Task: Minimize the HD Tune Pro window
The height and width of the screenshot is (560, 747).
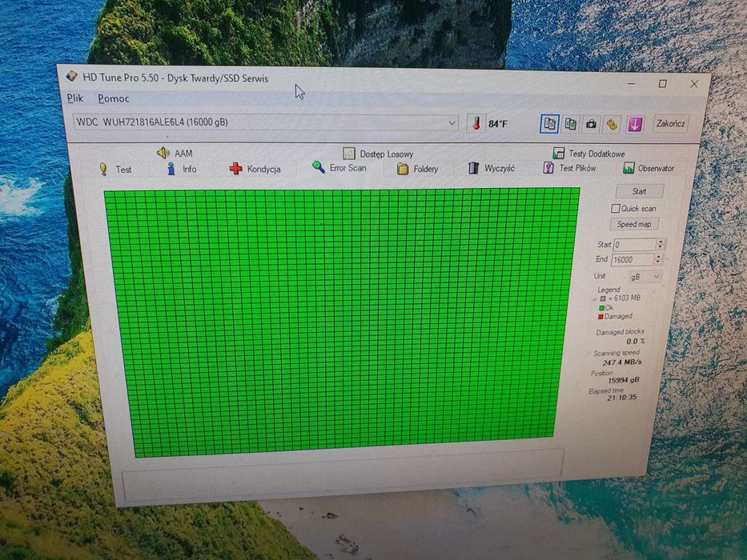Action: [x=632, y=84]
